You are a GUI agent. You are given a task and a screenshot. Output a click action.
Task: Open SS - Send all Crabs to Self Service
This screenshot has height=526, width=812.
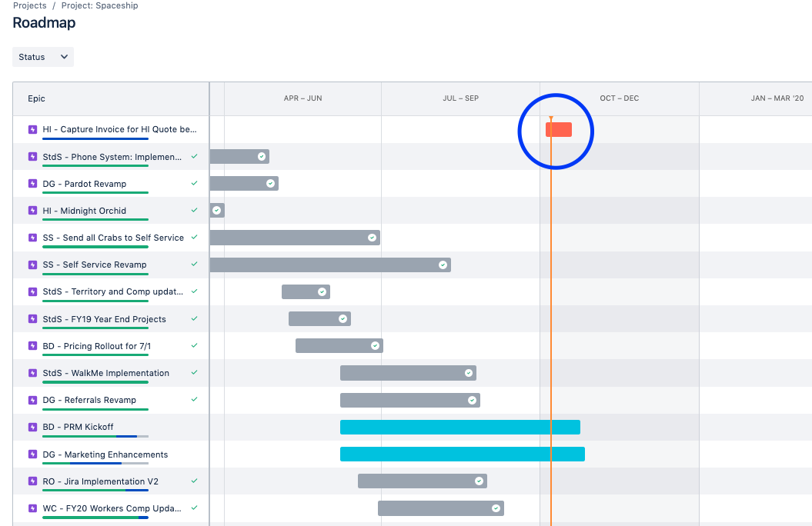point(113,238)
